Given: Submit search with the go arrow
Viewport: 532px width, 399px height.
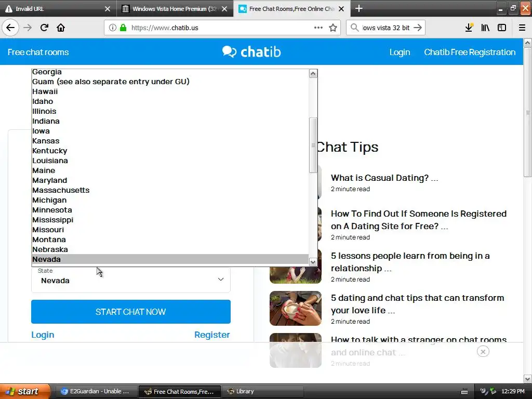Looking at the screenshot, I should click(418, 28).
